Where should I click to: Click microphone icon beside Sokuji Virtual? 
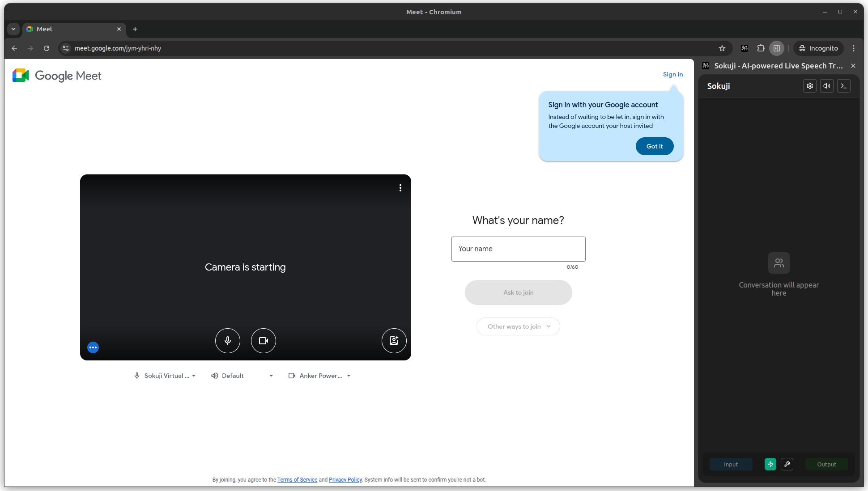coord(137,376)
